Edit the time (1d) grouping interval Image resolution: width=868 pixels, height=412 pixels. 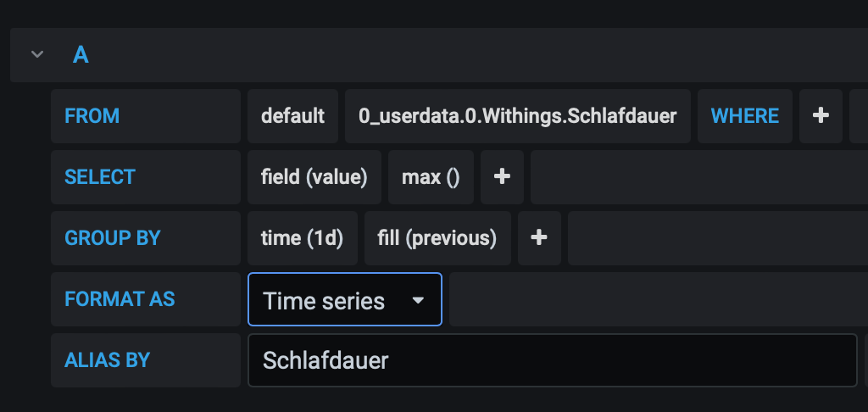[x=303, y=237]
